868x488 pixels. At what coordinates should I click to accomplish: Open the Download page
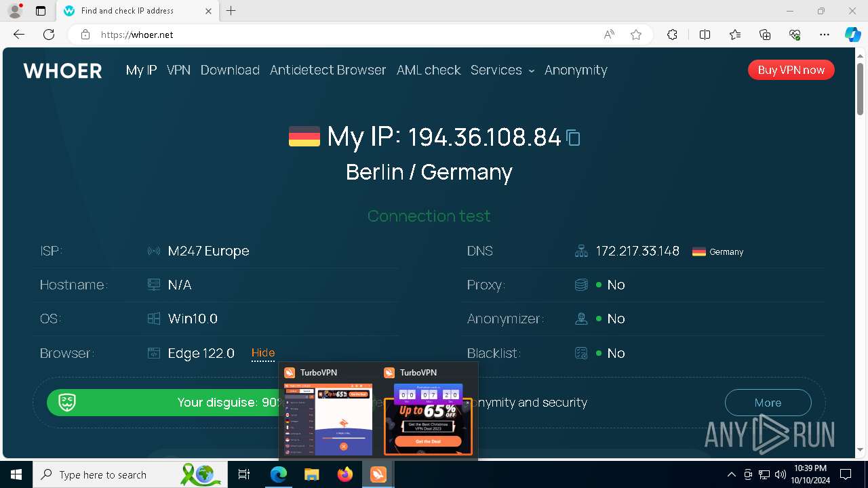point(230,70)
